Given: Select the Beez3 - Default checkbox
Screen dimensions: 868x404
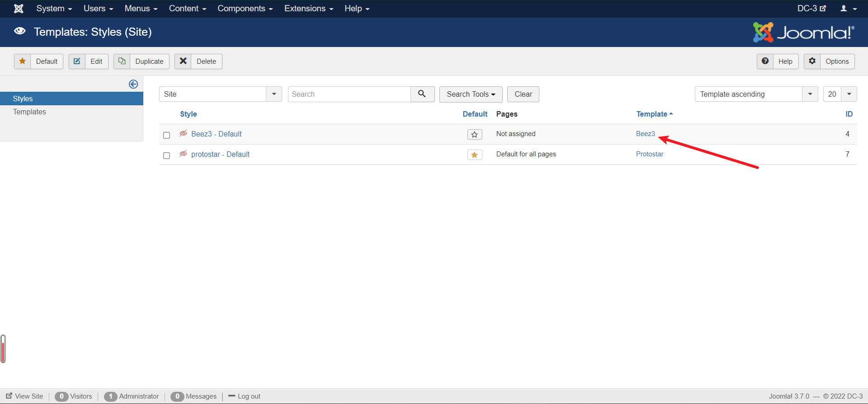Looking at the screenshot, I should 166,135.
